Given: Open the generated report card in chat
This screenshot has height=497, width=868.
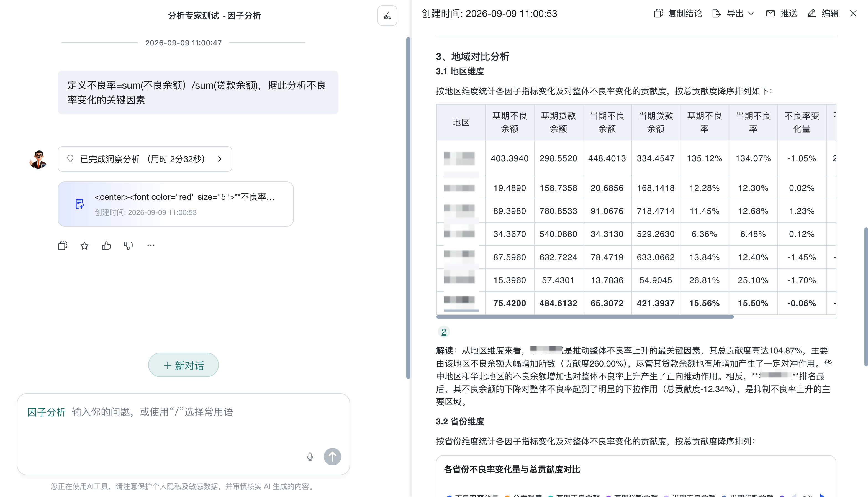Looking at the screenshot, I should (x=176, y=204).
